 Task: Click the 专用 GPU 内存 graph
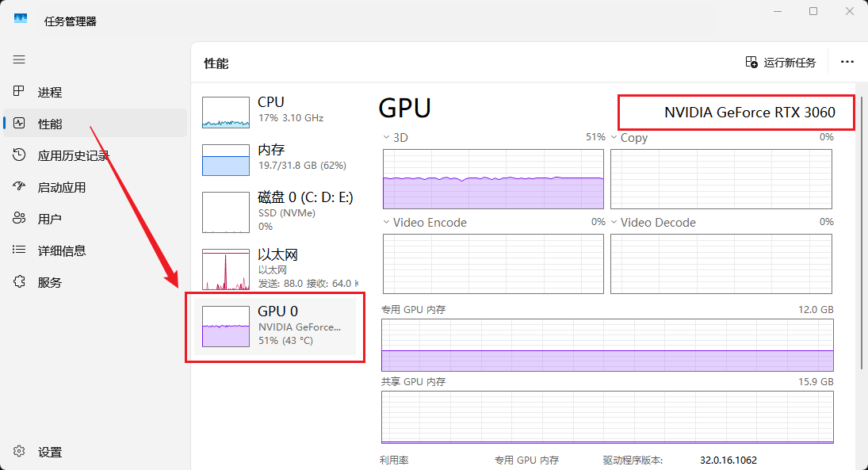[607, 345]
